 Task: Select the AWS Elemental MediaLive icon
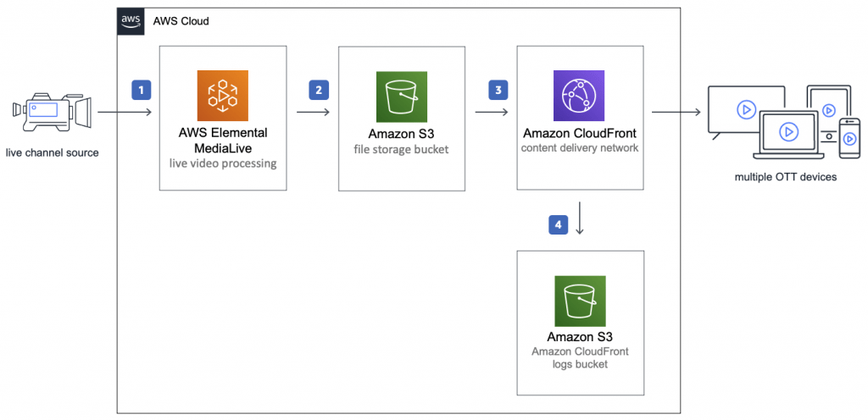coord(221,96)
